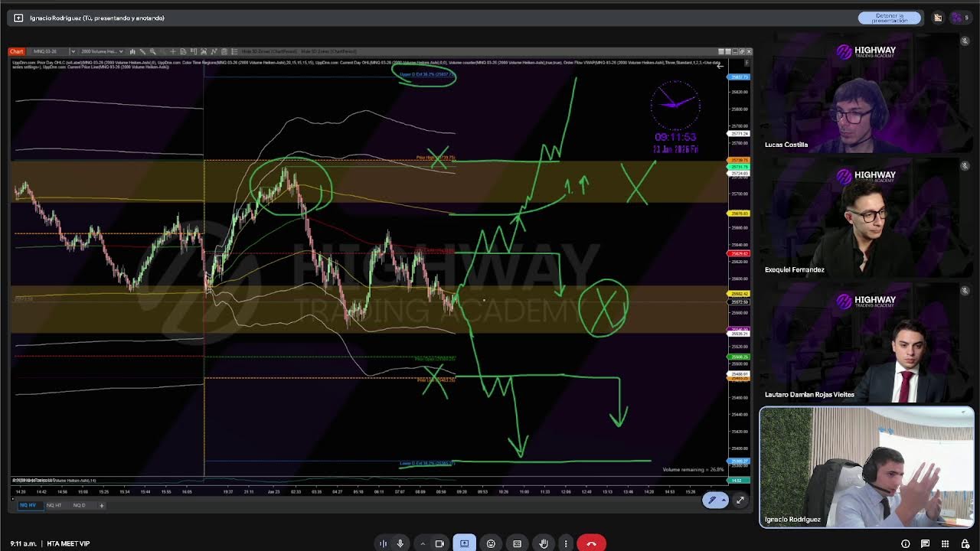Open the calculator-style data series icon
980x551 pixels.
point(224,51)
